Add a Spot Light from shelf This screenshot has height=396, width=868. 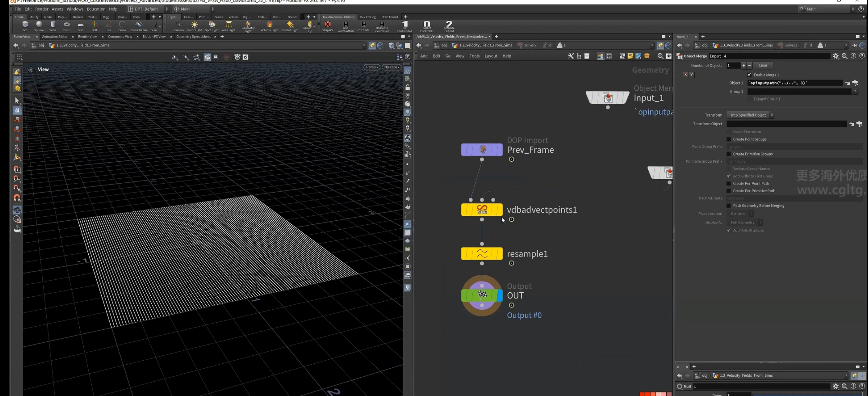pos(212,26)
